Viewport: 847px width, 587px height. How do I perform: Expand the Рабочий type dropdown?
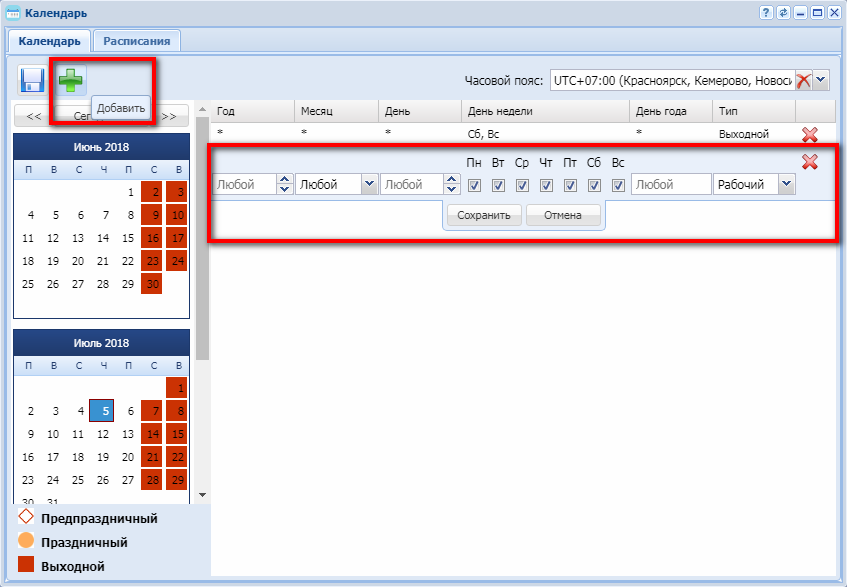(786, 185)
